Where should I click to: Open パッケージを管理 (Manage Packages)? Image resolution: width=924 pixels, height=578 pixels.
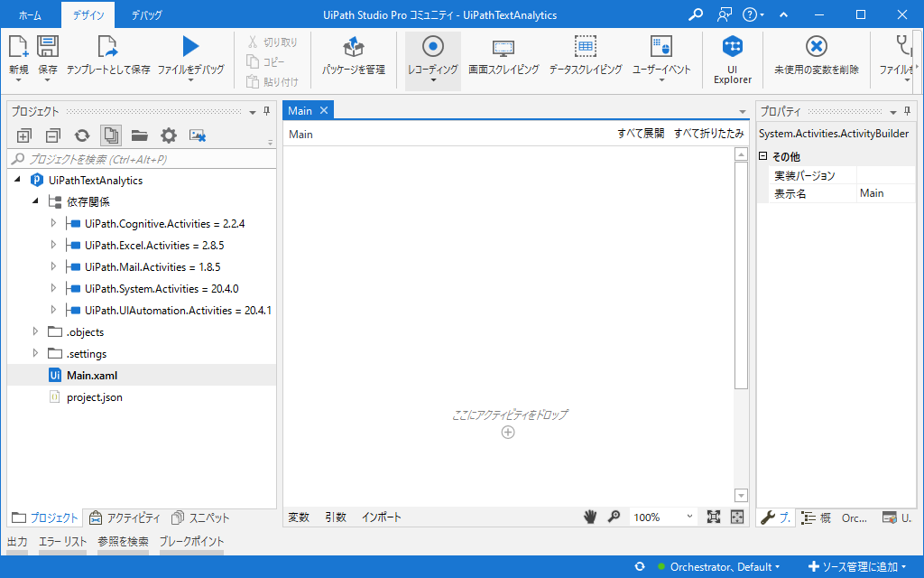(354, 47)
